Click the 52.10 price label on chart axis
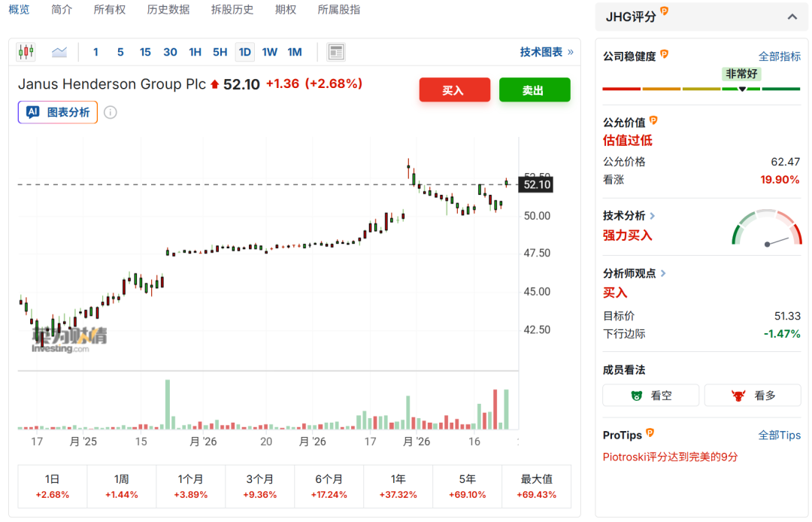Screen dimensions: 812x522 click(x=537, y=184)
